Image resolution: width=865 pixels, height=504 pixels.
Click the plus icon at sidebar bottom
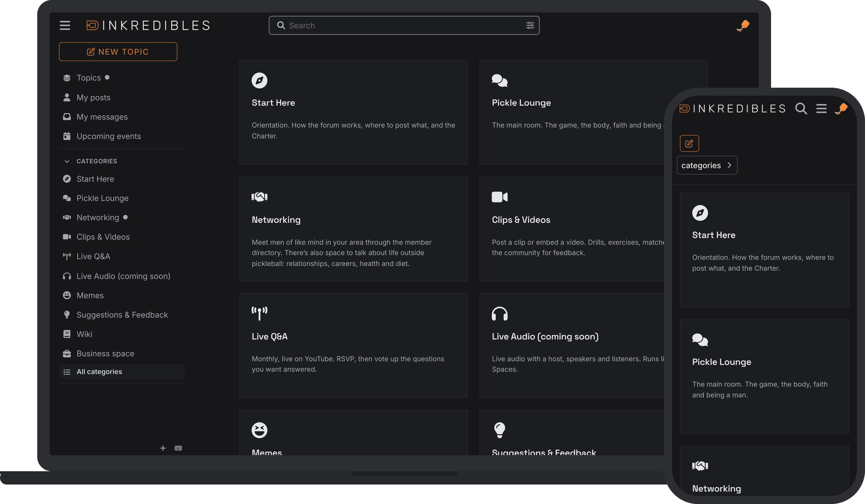tap(163, 448)
